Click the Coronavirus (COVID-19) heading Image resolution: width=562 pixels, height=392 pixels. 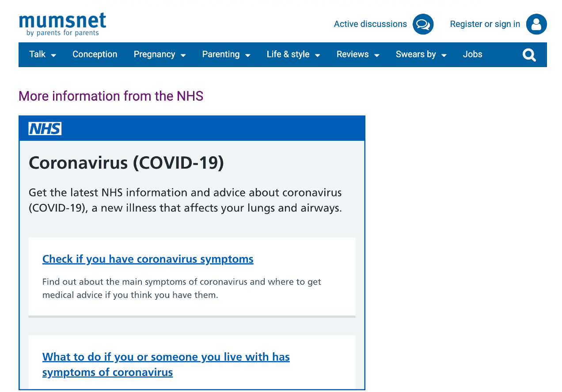[x=126, y=163]
